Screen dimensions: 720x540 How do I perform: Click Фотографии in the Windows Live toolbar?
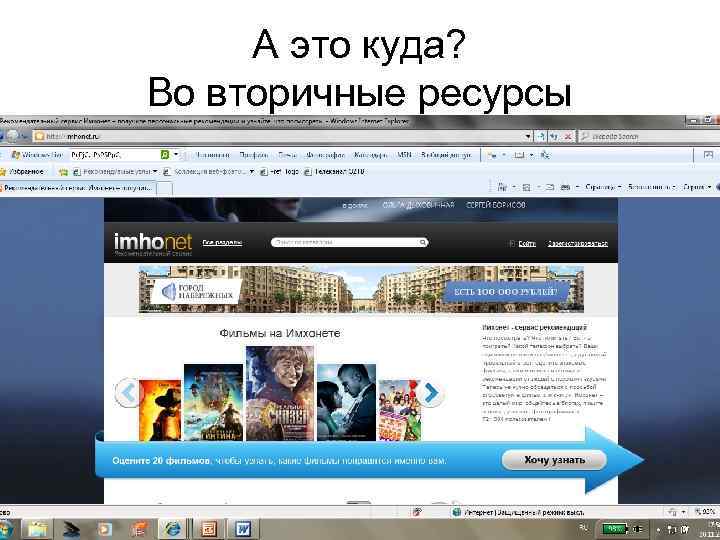click(325, 155)
